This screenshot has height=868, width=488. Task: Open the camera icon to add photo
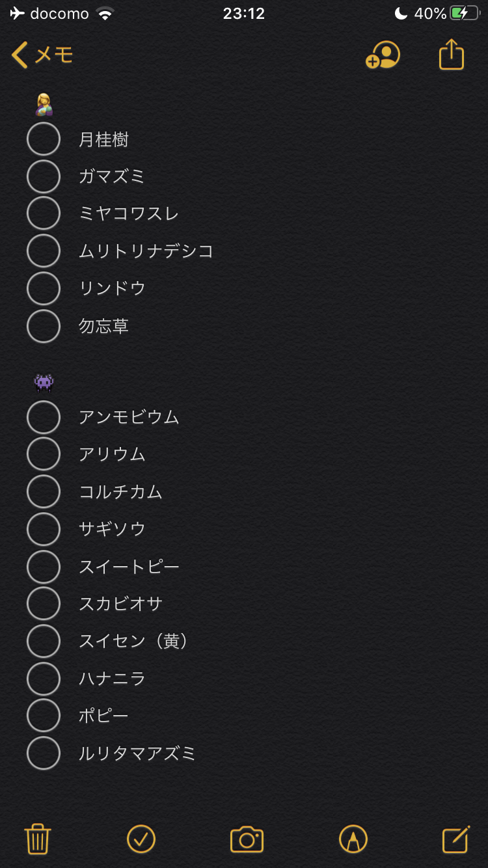(x=247, y=839)
